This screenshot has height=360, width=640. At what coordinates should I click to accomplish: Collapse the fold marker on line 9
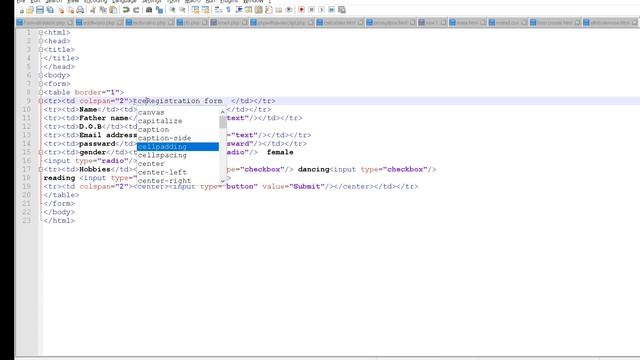pyautogui.click(x=40, y=101)
